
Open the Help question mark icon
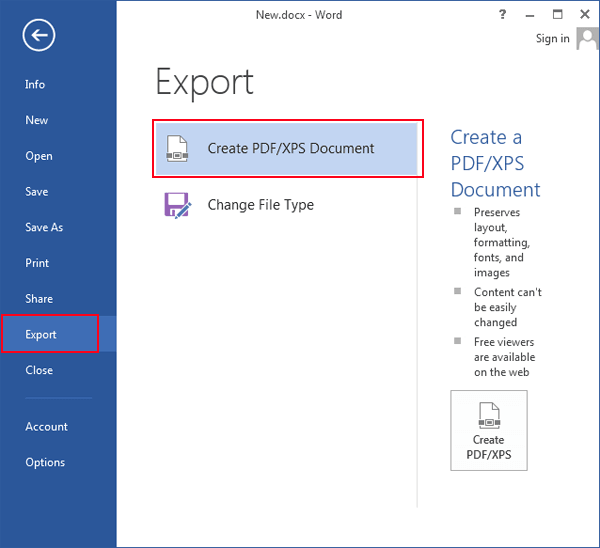click(502, 15)
